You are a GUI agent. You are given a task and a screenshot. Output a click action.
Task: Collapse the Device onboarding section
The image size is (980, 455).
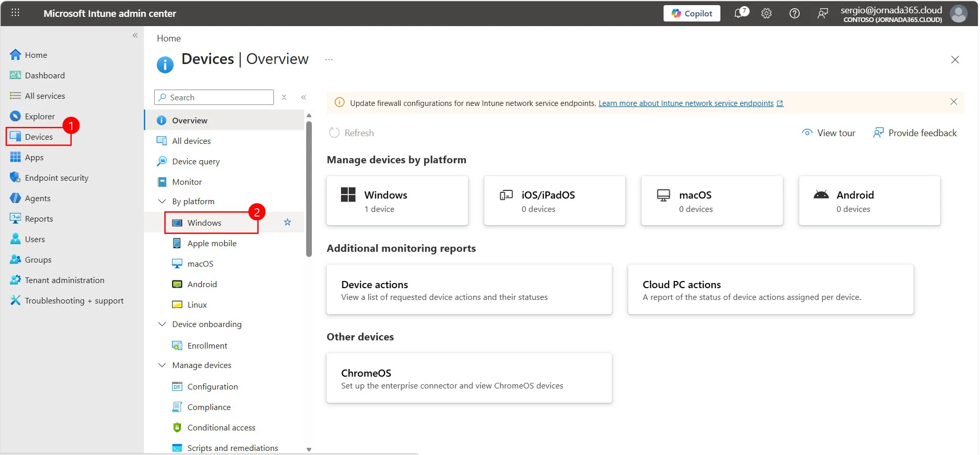162,324
